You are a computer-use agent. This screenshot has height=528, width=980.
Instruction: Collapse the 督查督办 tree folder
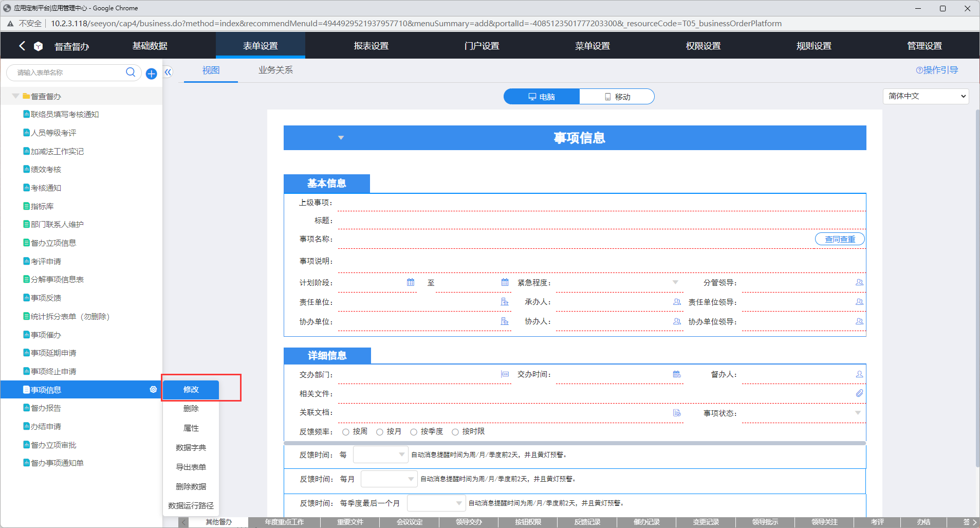(x=15, y=96)
